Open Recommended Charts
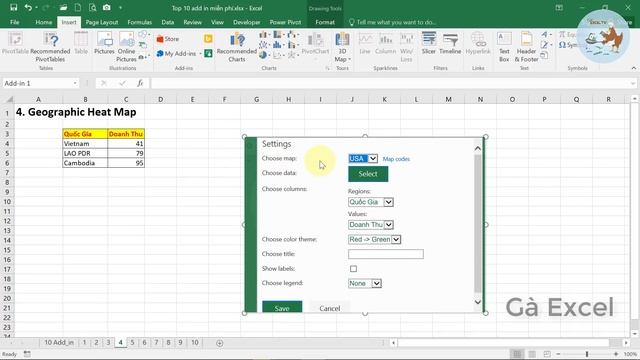The width and height of the screenshot is (640, 360). click(x=237, y=47)
